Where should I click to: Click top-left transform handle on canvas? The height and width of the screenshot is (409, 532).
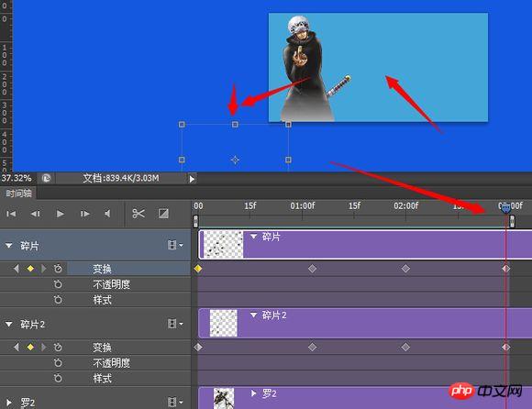[182, 125]
